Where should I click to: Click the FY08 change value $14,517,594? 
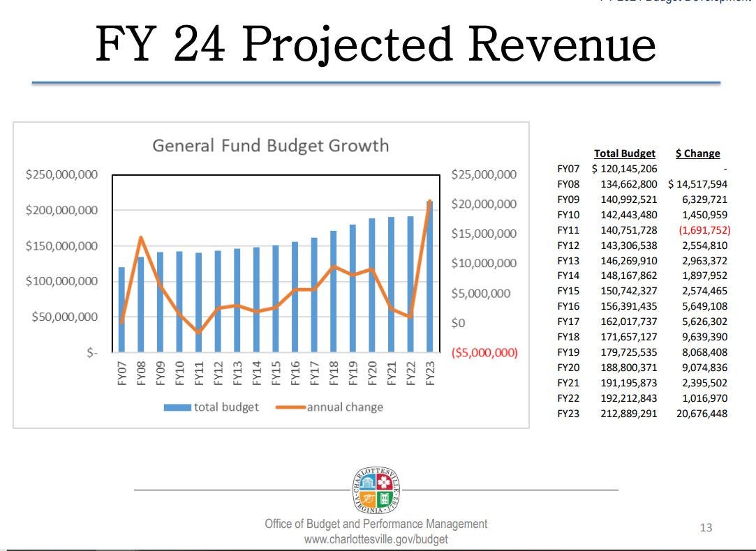[697, 184]
